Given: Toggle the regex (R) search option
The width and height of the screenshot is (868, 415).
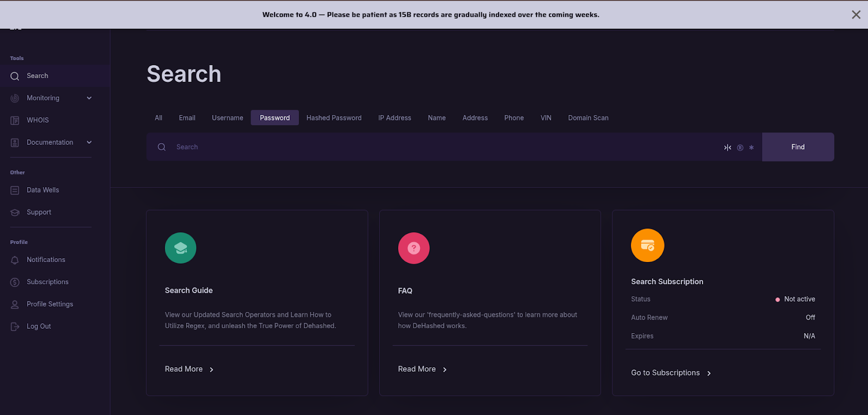Looking at the screenshot, I should (740, 148).
